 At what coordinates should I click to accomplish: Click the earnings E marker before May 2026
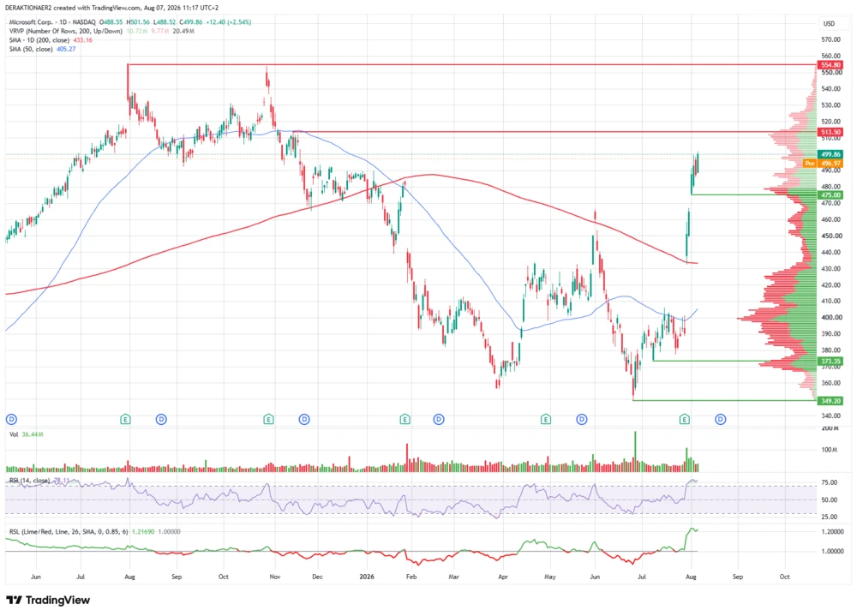tap(545, 419)
